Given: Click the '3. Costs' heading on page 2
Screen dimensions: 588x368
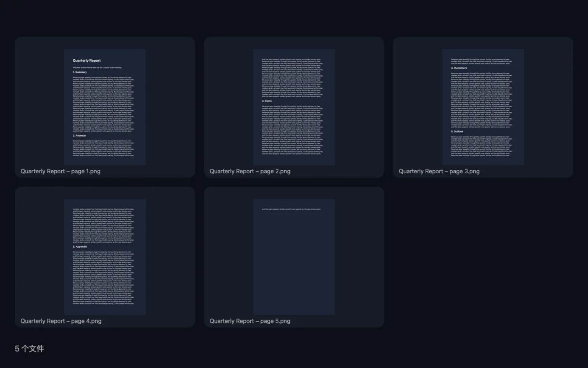Looking at the screenshot, I should [x=267, y=101].
